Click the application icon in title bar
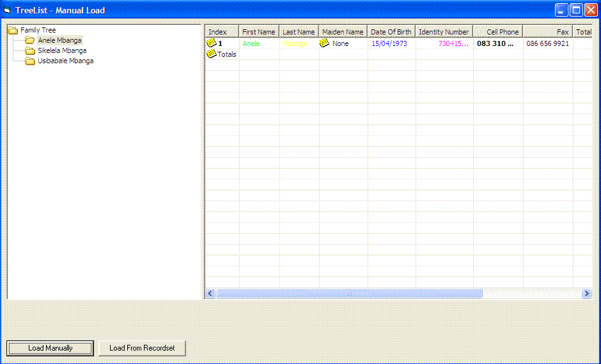This screenshot has height=364, width=601. click(8, 10)
